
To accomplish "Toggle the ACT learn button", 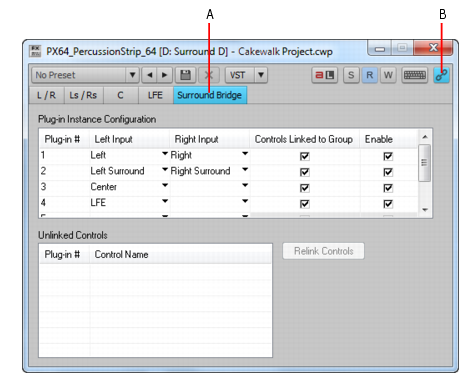I will click(x=325, y=75).
